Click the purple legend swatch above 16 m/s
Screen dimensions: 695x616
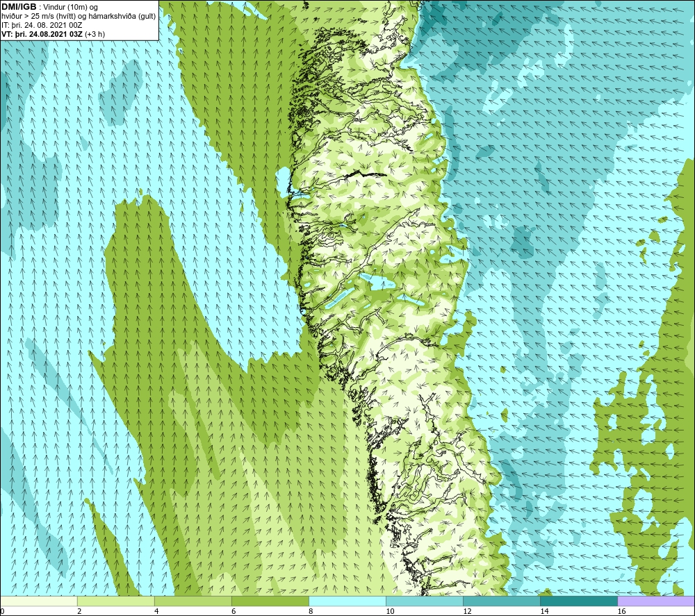click(x=656, y=601)
